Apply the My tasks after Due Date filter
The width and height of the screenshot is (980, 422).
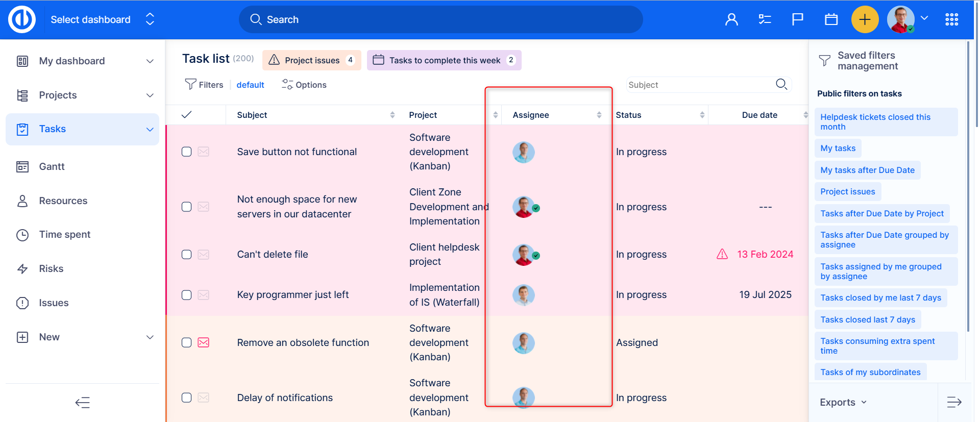867,170
